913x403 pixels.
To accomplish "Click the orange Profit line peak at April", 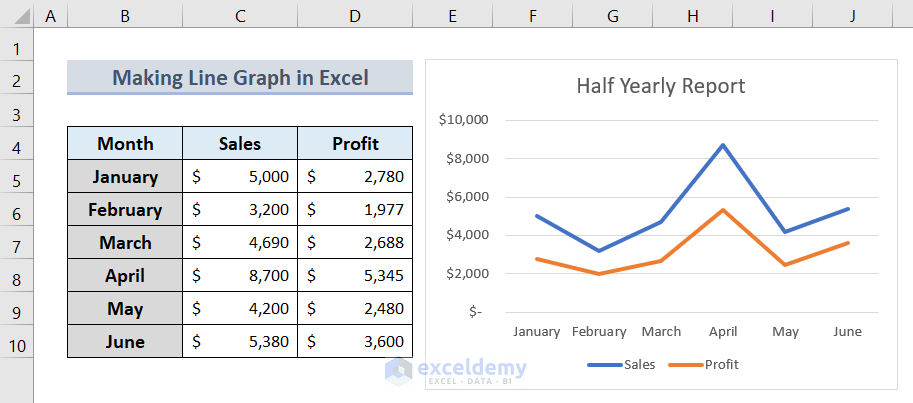I will [723, 210].
